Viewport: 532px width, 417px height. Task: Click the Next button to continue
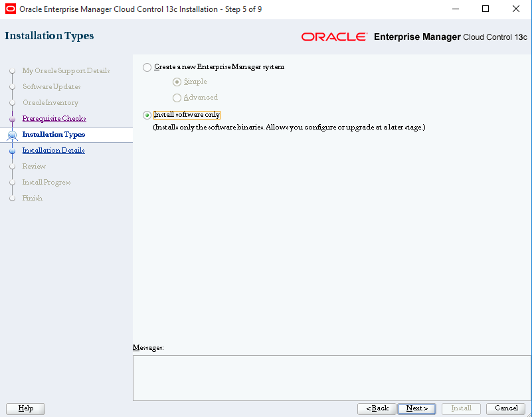[416, 408]
